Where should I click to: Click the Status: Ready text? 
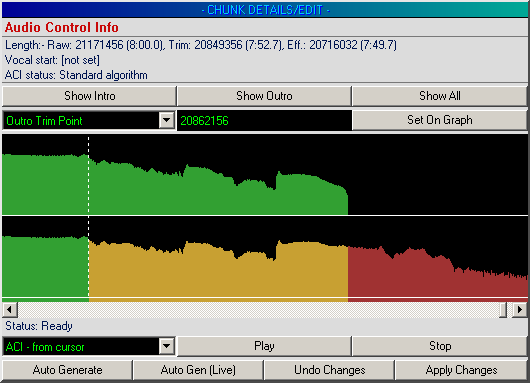pyautogui.click(x=39, y=326)
